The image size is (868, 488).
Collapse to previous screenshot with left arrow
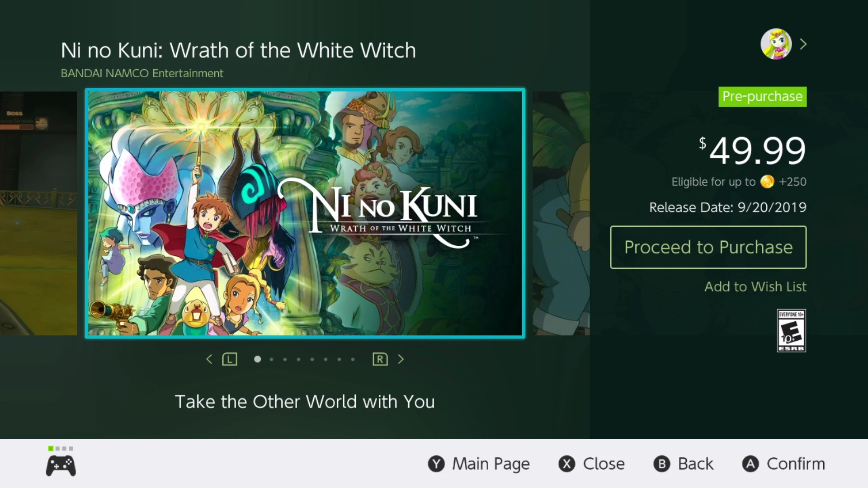[209, 359]
